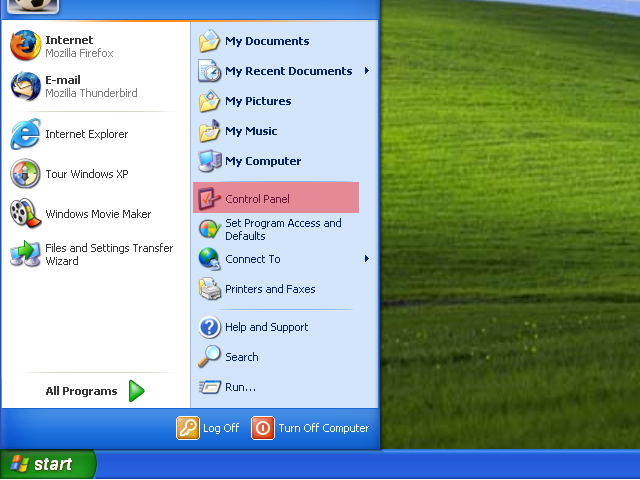
Task: Click the Printers and Faxes icon
Action: click(x=209, y=289)
